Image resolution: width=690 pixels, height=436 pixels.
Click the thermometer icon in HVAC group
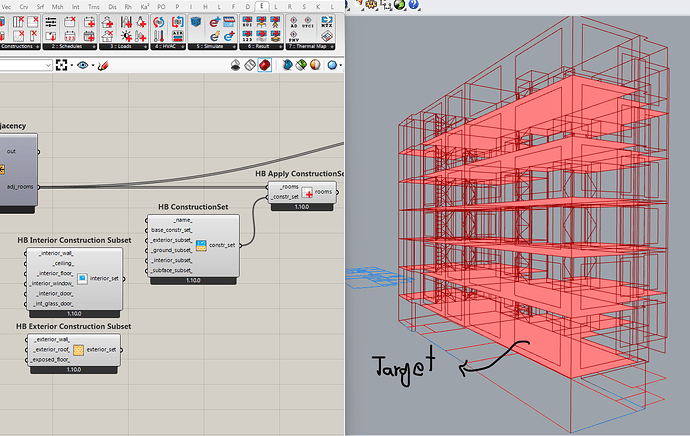pos(158,36)
